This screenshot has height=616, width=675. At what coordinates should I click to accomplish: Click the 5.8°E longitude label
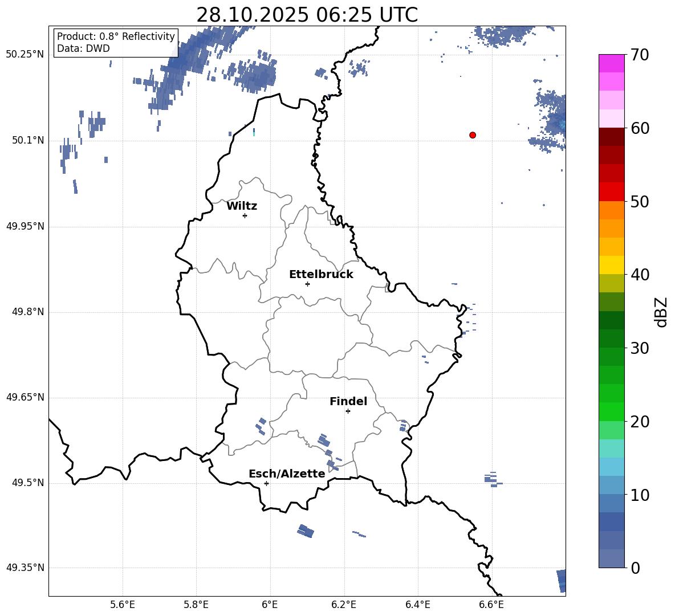(196, 605)
